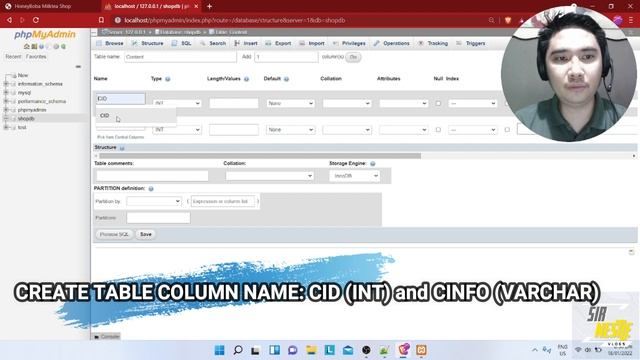640x360 pixels.
Task: Open navigation panel settings gear icon
Action: tap(56, 47)
